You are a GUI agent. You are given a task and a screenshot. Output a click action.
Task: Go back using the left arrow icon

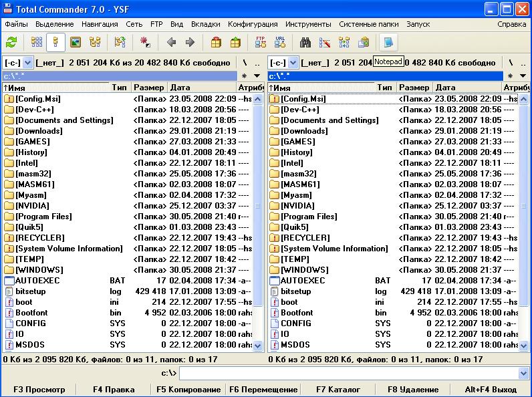coord(171,42)
